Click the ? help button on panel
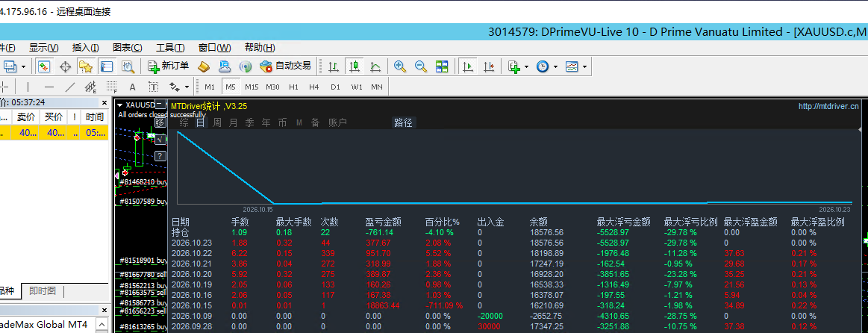The height and width of the screenshot is (333, 868). click(x=160, y=158)
